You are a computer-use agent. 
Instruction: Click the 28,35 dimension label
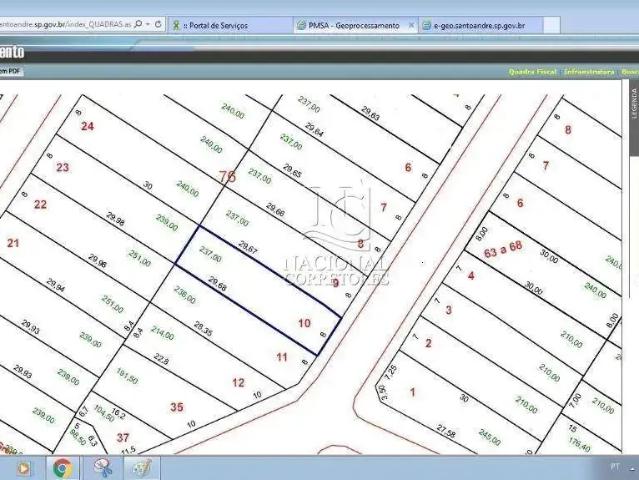point(203,329)
